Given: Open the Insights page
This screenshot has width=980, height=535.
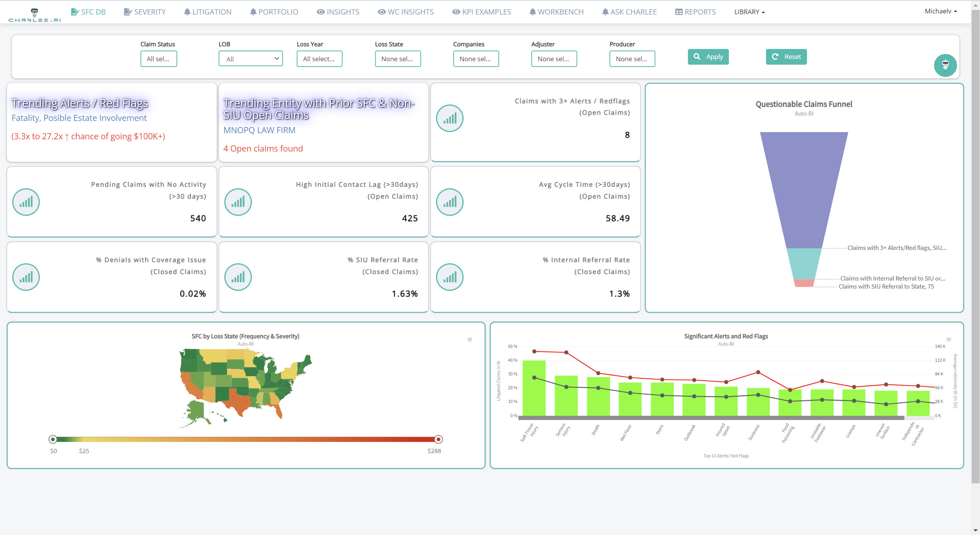Looking at the screenshot, I should [338, 12].
